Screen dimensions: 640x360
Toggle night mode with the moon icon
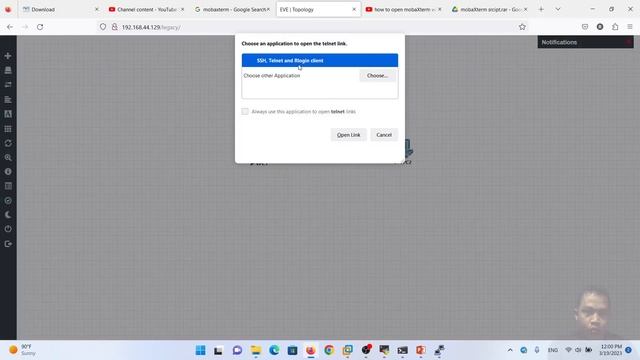click(x=8, y=215)
